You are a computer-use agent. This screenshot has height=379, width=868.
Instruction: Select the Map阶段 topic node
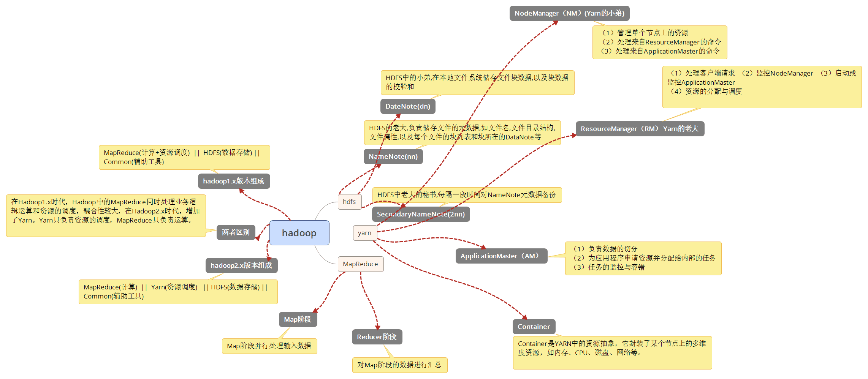[298, 319]
